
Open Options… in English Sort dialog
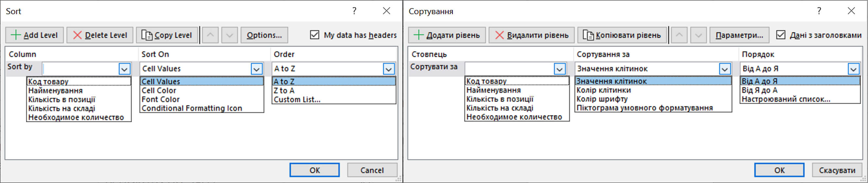264,35
